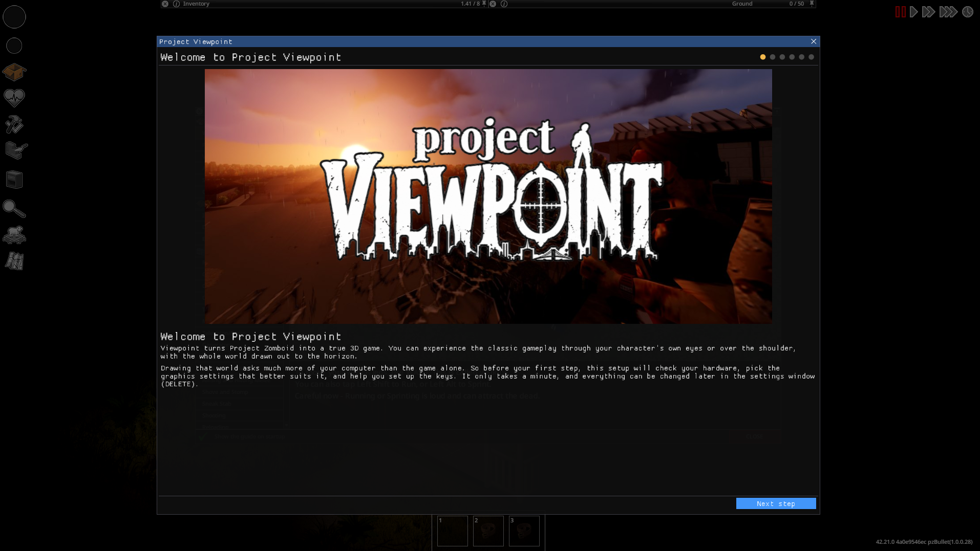The height and width of the screenshot is (551, 980).
Task: Click the small circular icon in sidebar
Action: click(x=14, y=46)
